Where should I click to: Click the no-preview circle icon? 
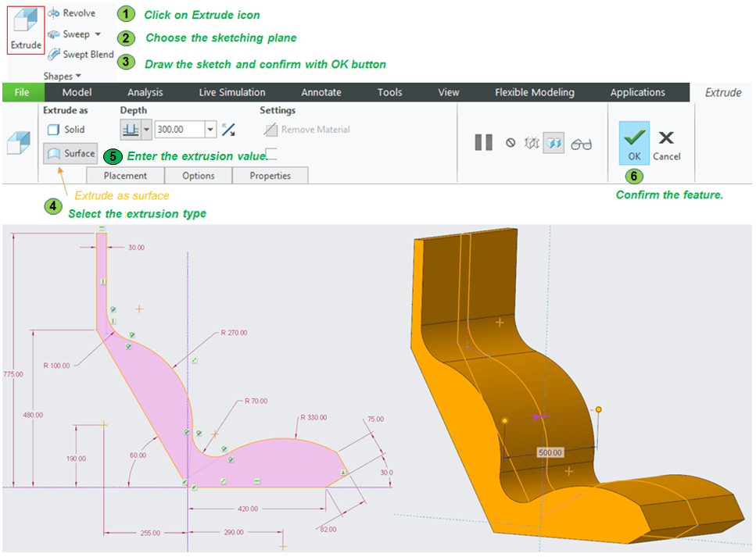(511, 143)
